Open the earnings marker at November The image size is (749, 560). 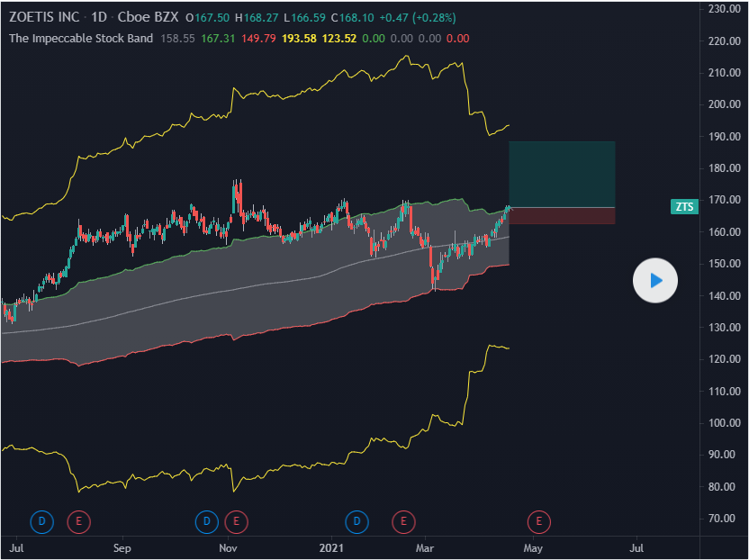236,520
